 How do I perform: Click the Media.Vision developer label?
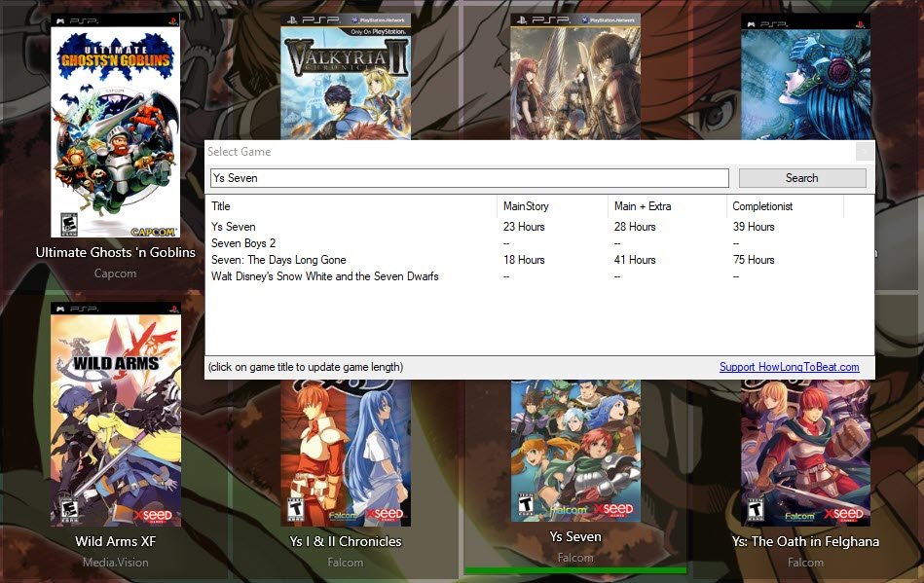116,563
